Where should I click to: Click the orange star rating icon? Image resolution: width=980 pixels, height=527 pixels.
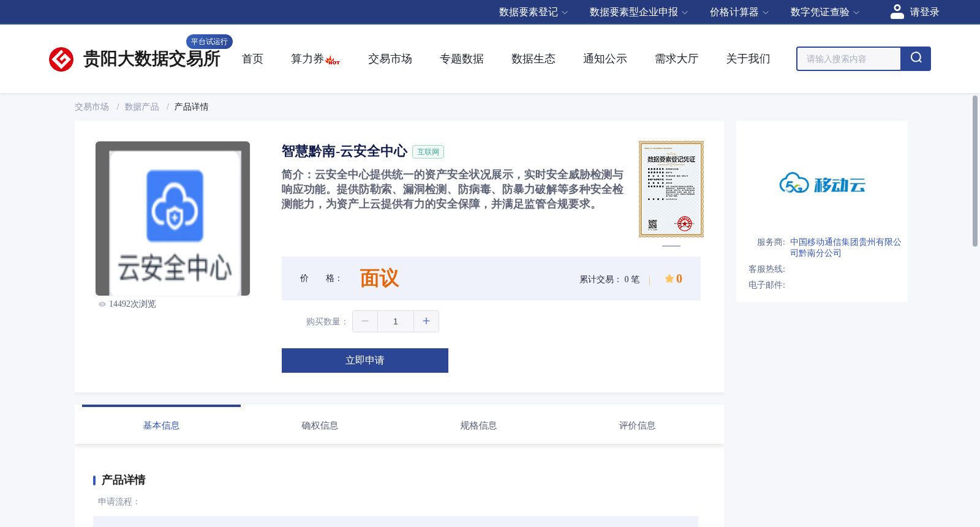(x=669, y=278)
